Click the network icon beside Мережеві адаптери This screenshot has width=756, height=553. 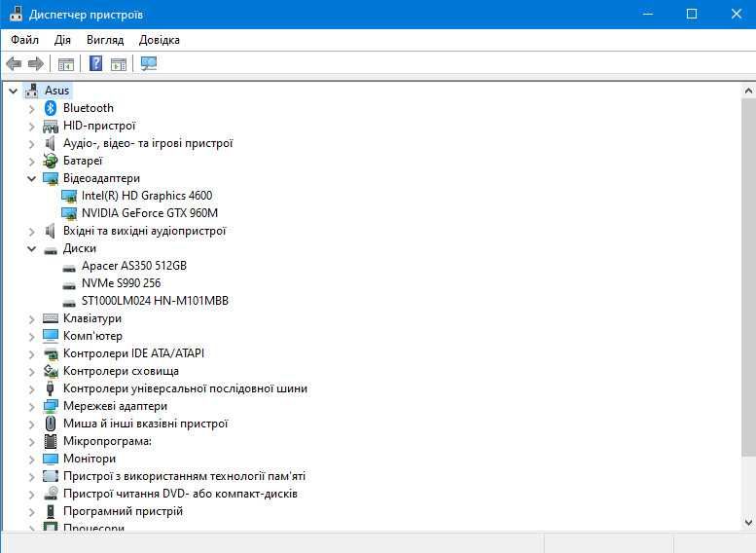pyautogui.click(x=51, y=406)
